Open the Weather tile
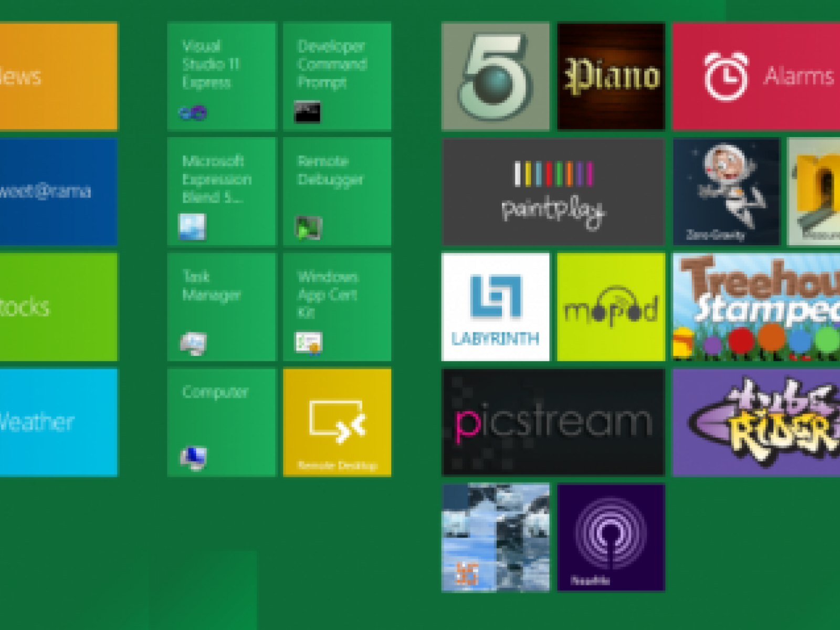The height and width of the screenshot is (630, 840). click(x=59, y=423)
